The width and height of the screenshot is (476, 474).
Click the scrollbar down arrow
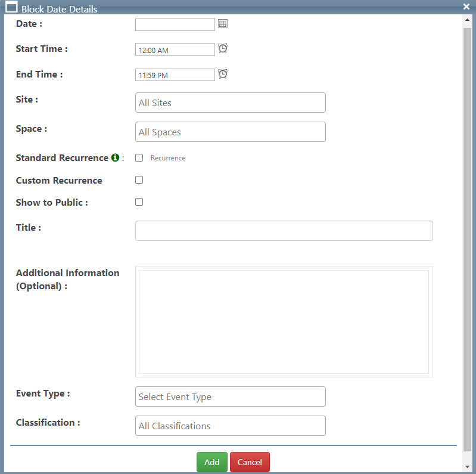[x=467, y=467]
